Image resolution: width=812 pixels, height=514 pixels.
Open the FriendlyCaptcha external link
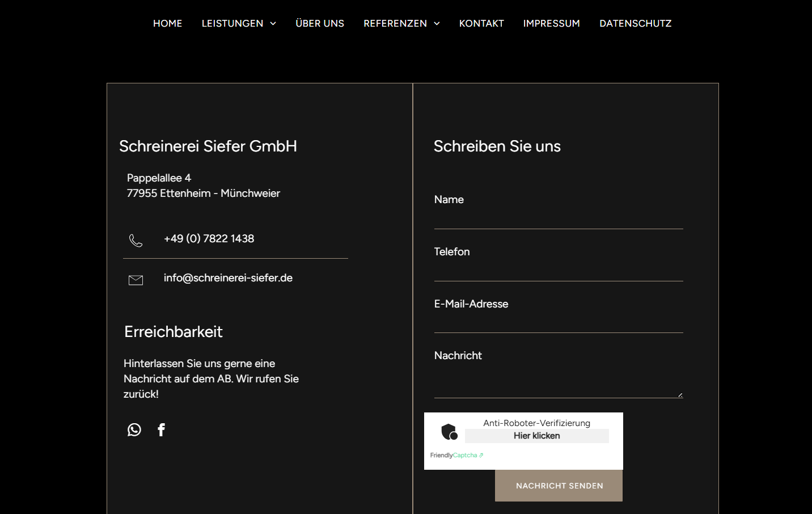[x=456, y=455]
